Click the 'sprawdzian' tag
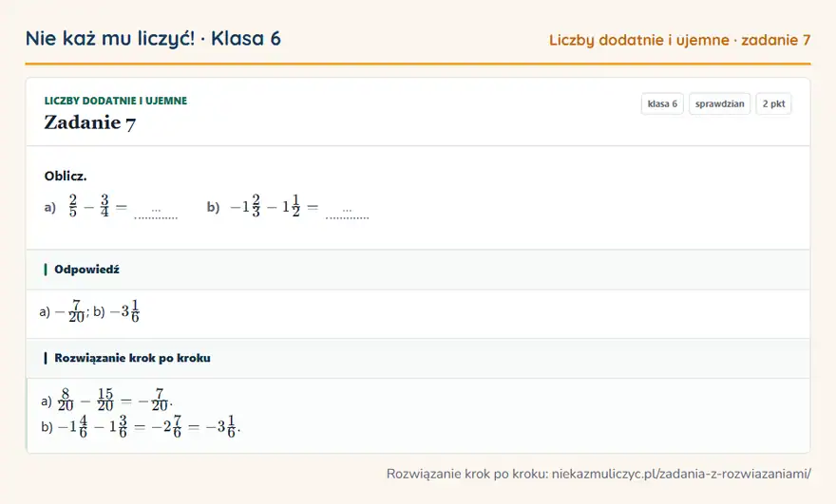This screenshot has width=836, height=504. [719, 103]
